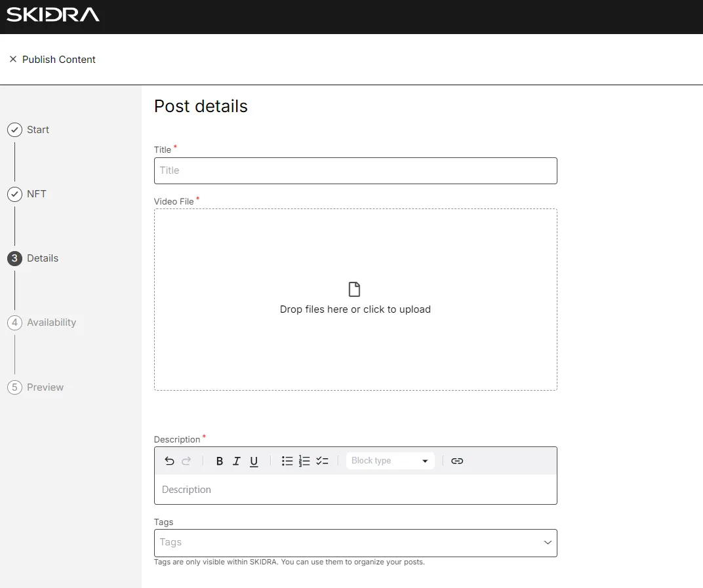The image size is (703, 588).
Task: Click the video file upload drop zone
Action: pyautogui.click(x=355, y=300)
